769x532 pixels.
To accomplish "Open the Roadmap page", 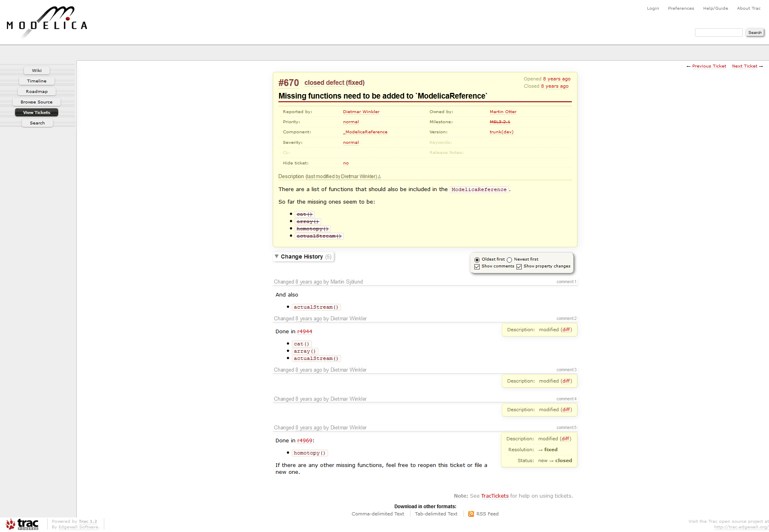I will pos(36,91).
